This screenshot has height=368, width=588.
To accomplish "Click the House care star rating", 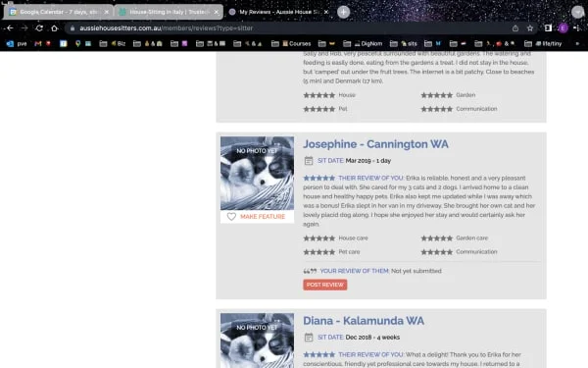I will [x=319, y=238].
